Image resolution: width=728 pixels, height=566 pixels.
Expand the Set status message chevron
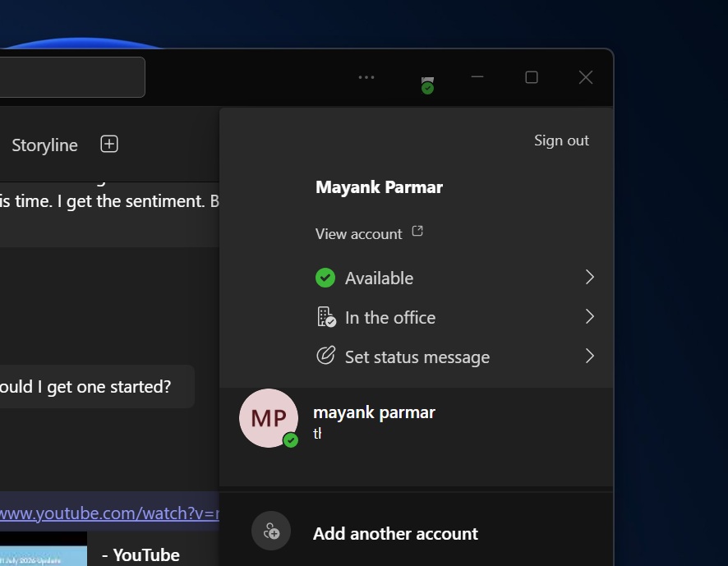click(590, 357)
